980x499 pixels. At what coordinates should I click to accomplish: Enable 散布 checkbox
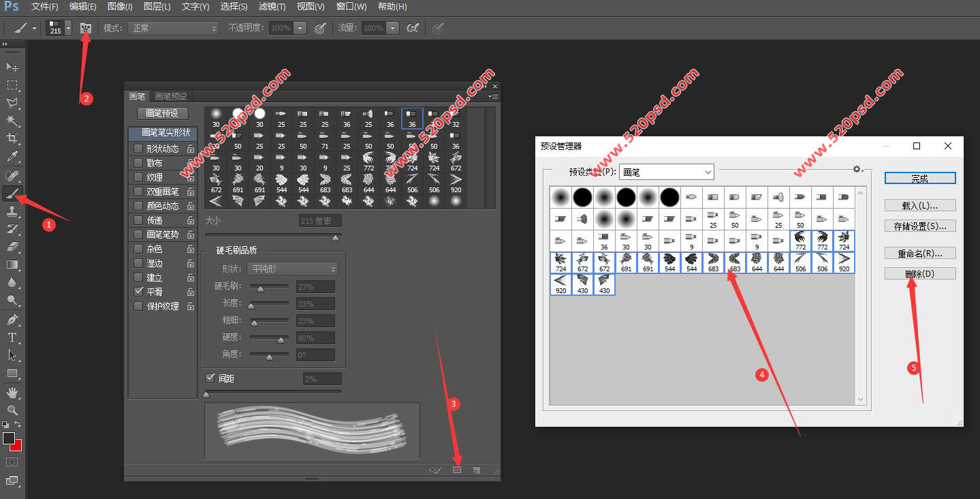138,163
